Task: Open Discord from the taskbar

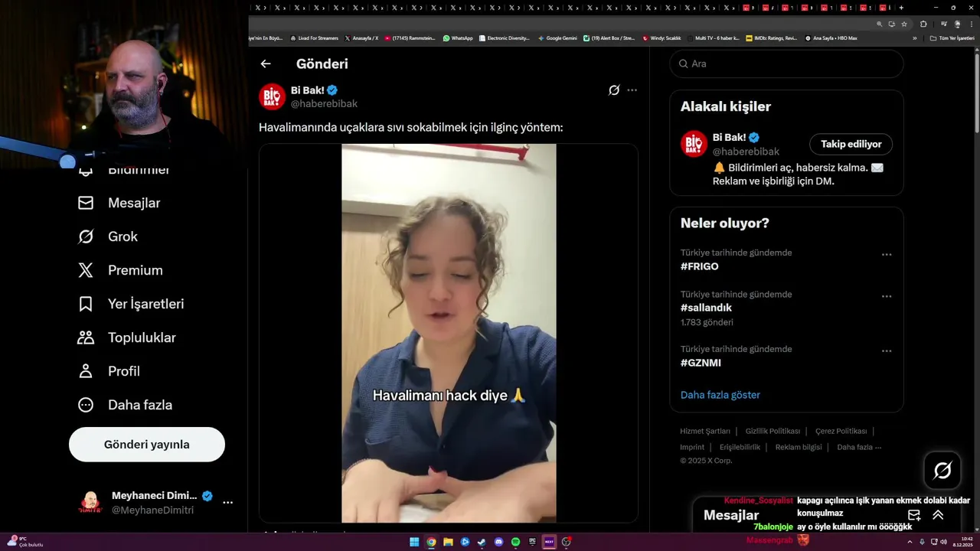Action: point(498,542)
